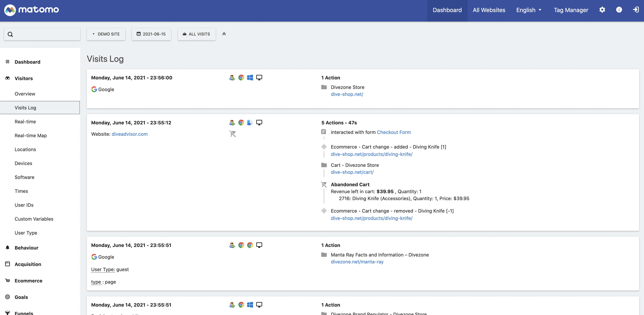Open the dive-shop.net/cart/ link
The width and height of the screenshot is (644, 315).
(352, 172)
